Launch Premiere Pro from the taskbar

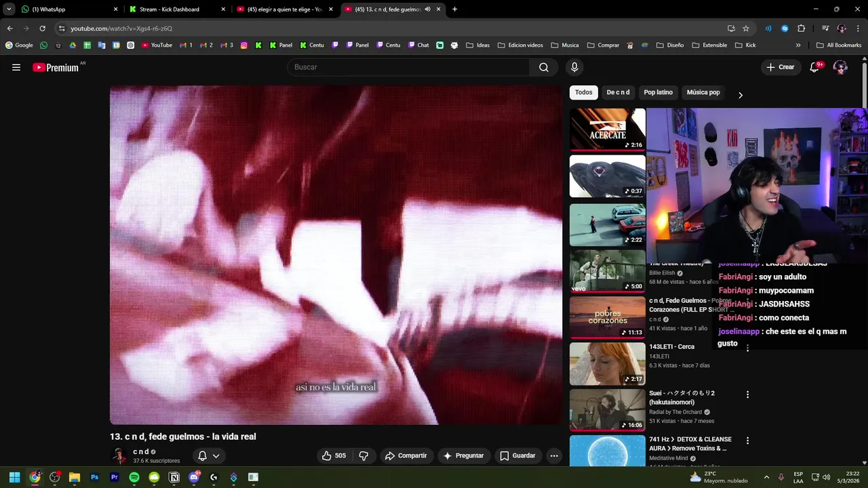tap(114, 477)
